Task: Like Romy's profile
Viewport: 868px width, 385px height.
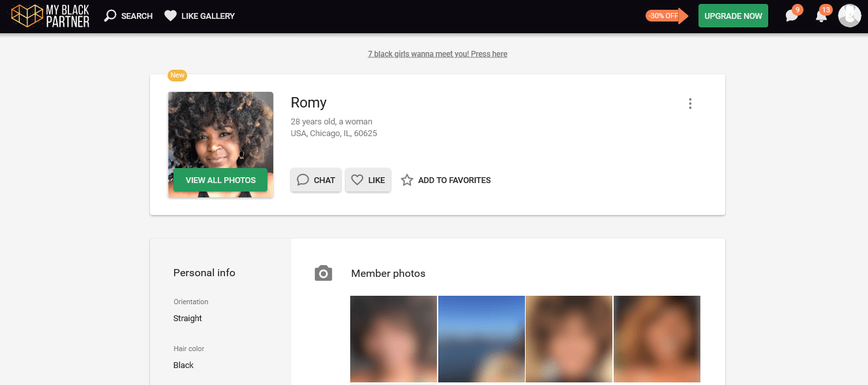Action: pos(368,180)
